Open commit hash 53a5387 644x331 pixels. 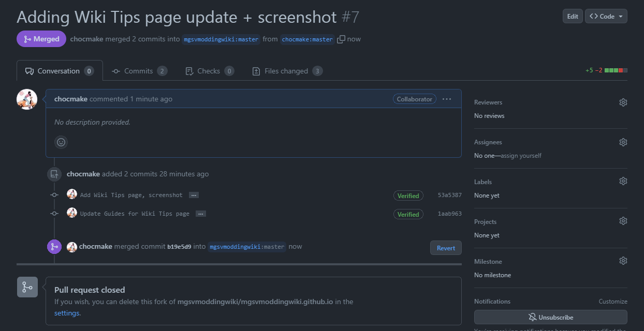click(449, 195)
